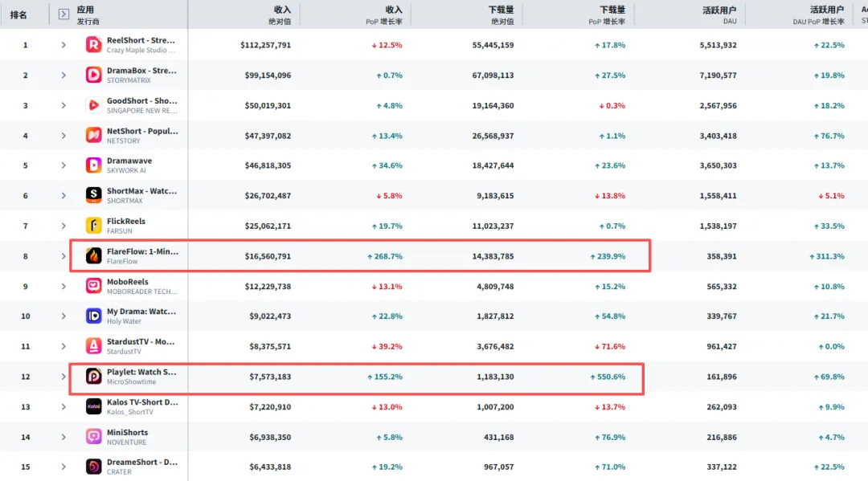Viewport: 868px width, 481px height.
Task: Click the NetShort app icon
Action: (93, 135)
